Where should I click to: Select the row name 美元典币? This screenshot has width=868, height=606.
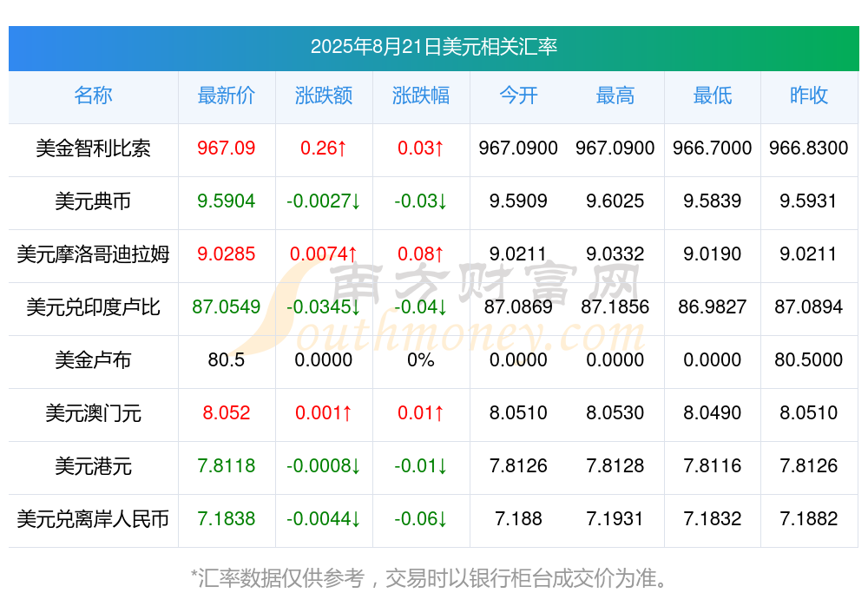pos(93,201)
